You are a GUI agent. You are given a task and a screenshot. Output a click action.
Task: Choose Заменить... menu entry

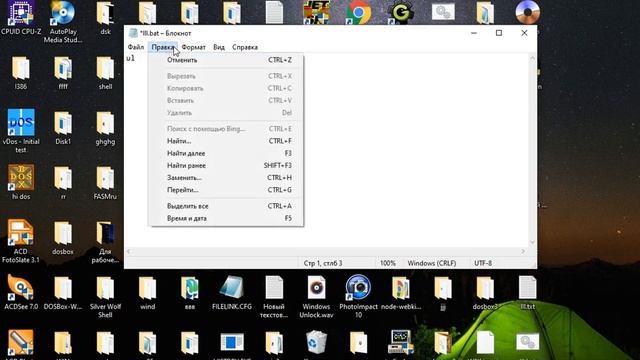[226, 178]
